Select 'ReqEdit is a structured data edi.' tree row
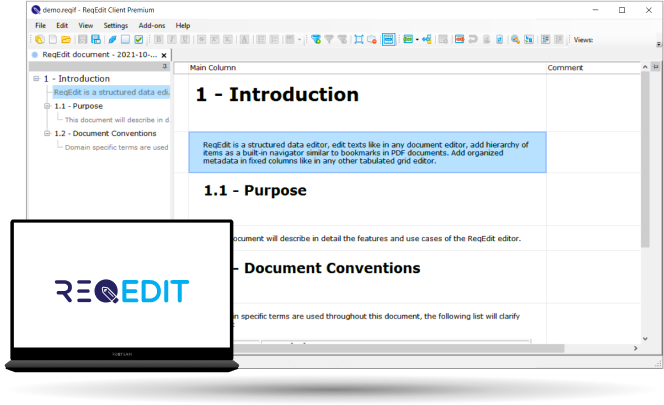 [x=111, y=92]
